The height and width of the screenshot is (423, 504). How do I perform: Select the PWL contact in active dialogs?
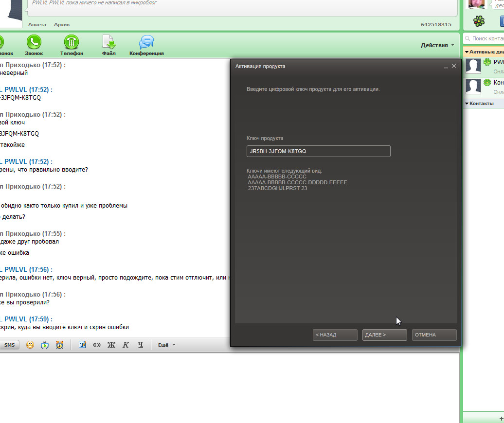point(485,67)
